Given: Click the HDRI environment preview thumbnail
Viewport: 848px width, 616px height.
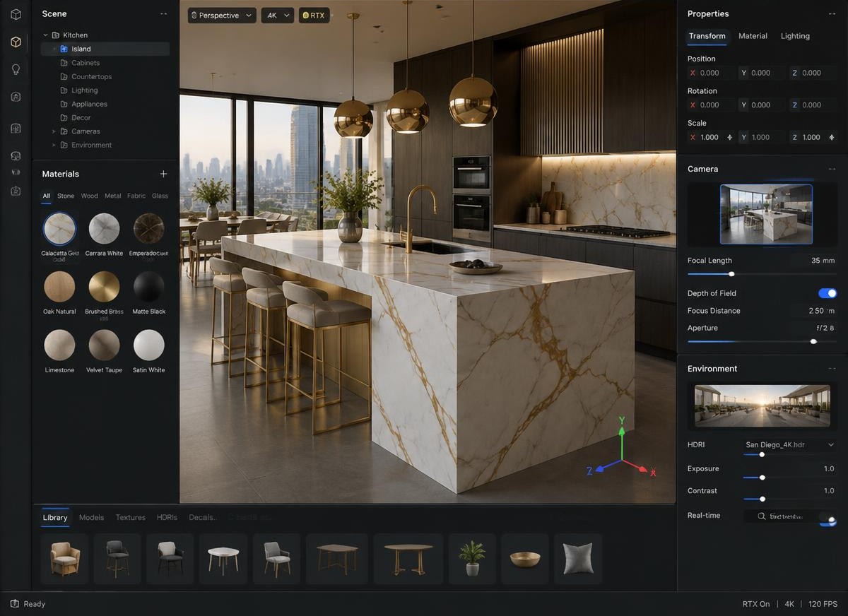Looking at the screenshot, I should click(762, 405).
